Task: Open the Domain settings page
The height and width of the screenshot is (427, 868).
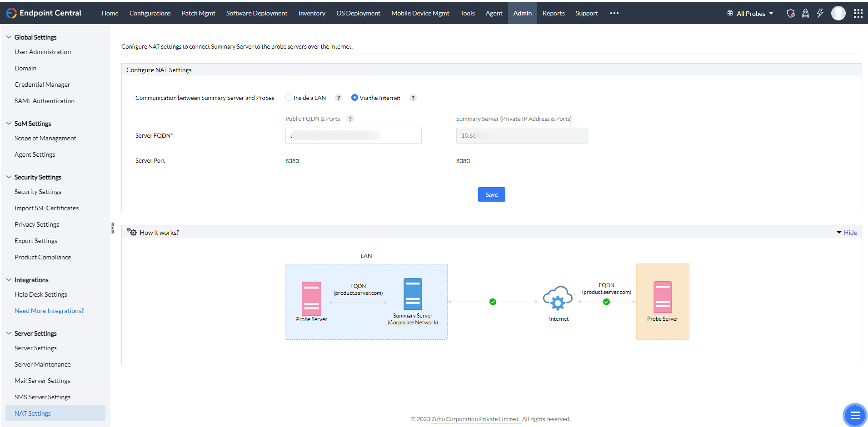Action: 25,68
